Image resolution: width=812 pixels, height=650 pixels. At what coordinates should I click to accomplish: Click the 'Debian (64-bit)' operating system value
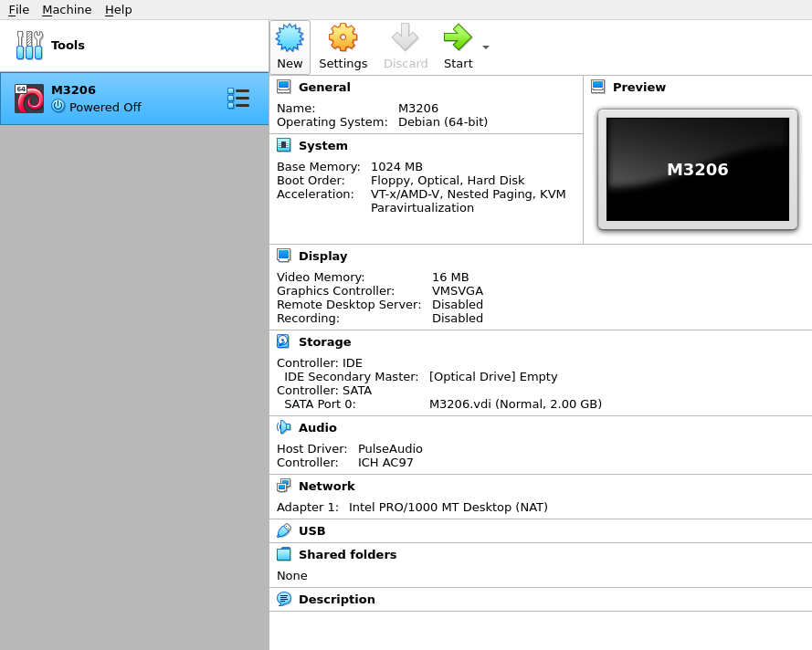(x=443, y=122)
